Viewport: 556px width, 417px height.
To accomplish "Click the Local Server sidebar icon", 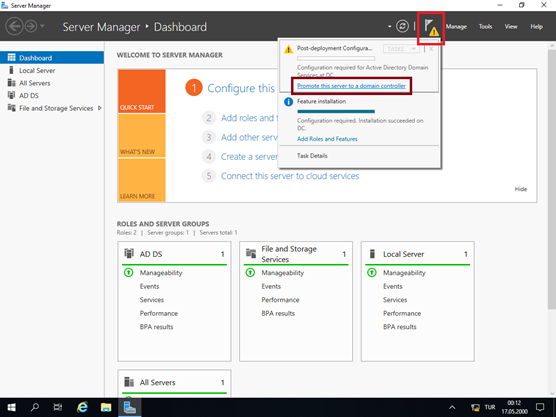I will click(11, 70).
